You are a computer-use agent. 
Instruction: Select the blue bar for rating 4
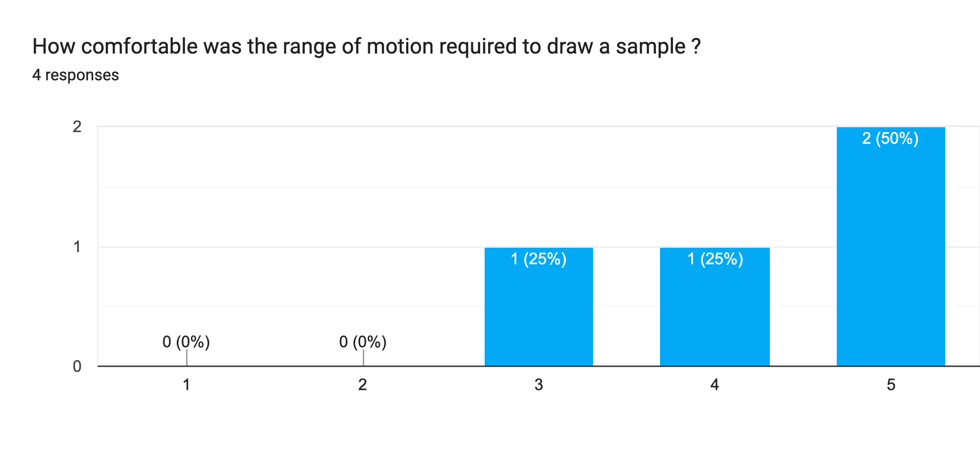pyautogui.click(x=714, y=312)
